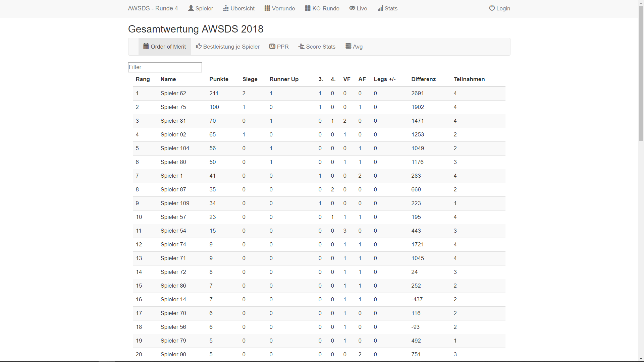Click the KO-Runde tiles icon
The height and width of the screenshot is (362, 644).
coord(308,8)
